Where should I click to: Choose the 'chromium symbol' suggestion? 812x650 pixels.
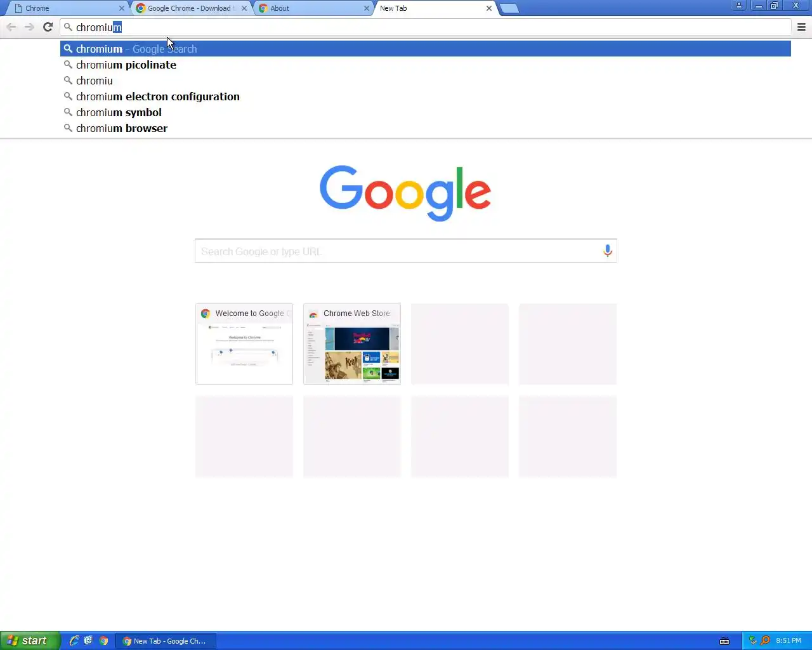pos(426,112)
